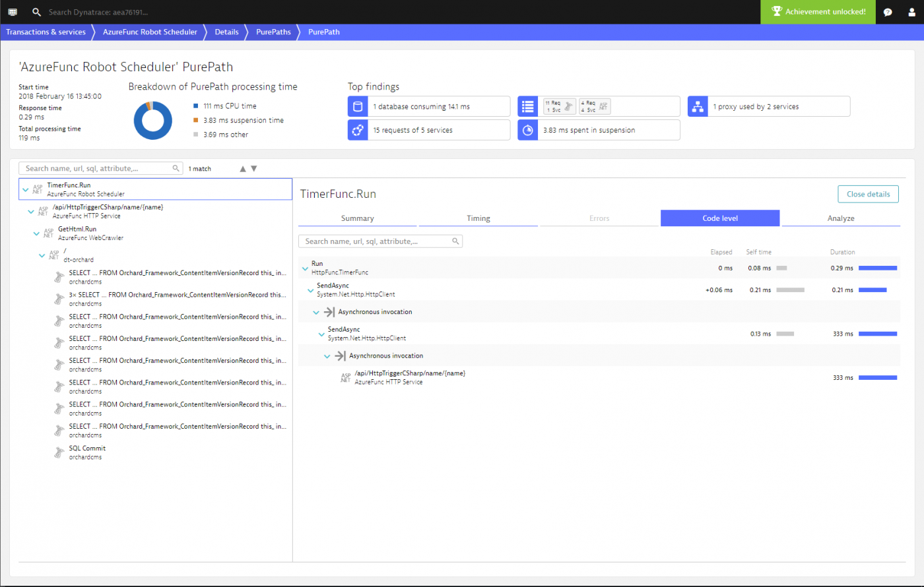Click the orange suspension time legend swatch

pos(196,120)
